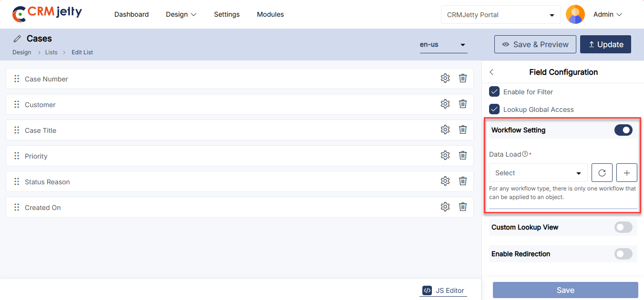Open the CRMJetty Portal selector
Screen dimensions: 644x300
click(501, 15)
